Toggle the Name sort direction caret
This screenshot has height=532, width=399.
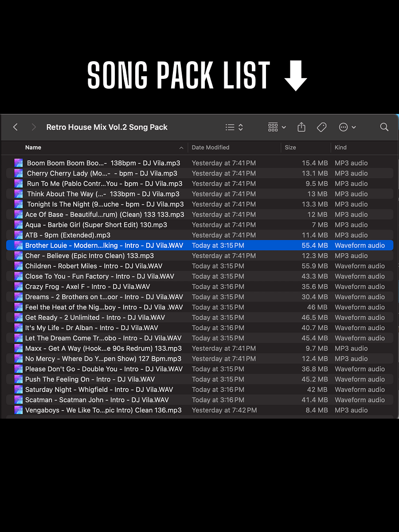pyautogui.click(x=181, y=148)
